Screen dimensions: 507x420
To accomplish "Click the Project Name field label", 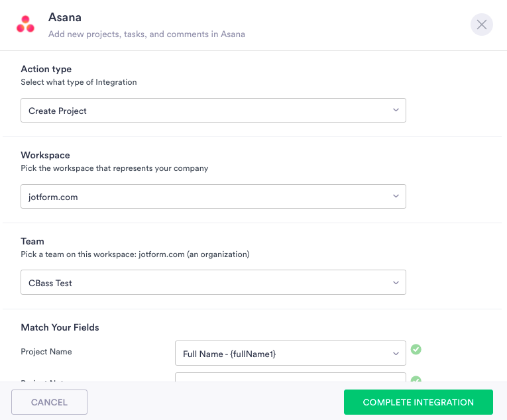I will tap(46, 352).
